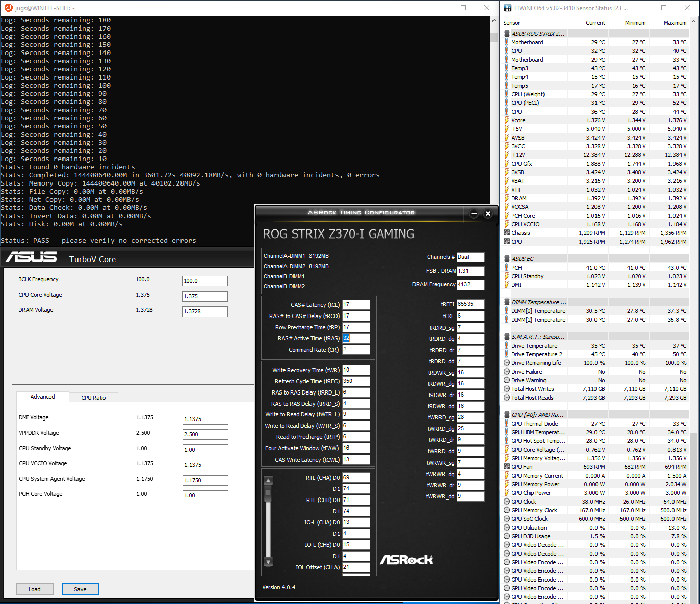Click the HWiNFO sensor list scroll-up arrow
The image size is (700, 604).
coord(694,23)
